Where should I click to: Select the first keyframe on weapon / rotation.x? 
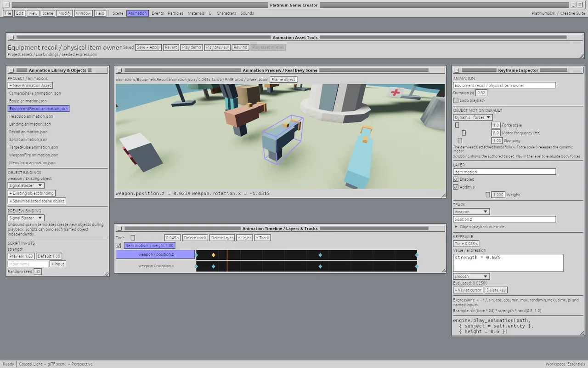point(197,266)
